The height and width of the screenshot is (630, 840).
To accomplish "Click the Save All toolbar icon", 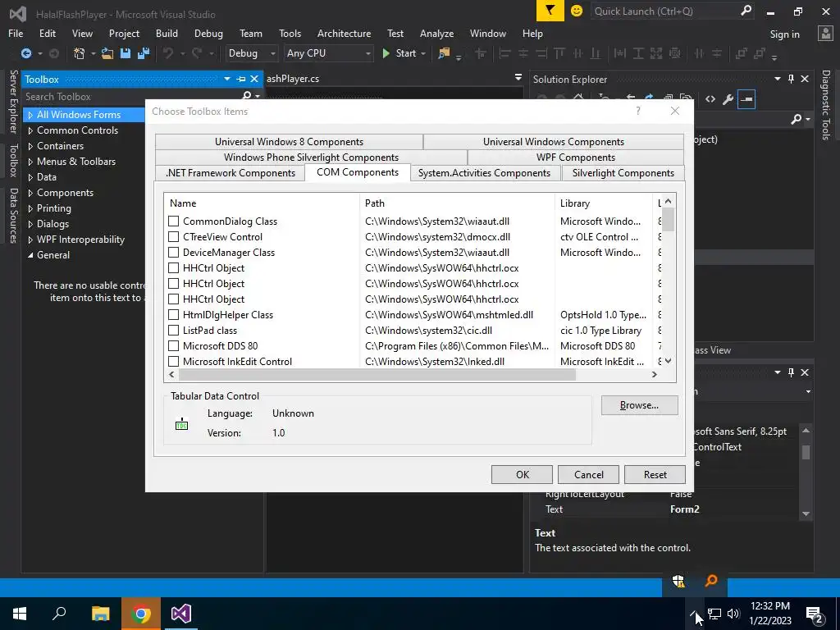I will tap(143, 53).
